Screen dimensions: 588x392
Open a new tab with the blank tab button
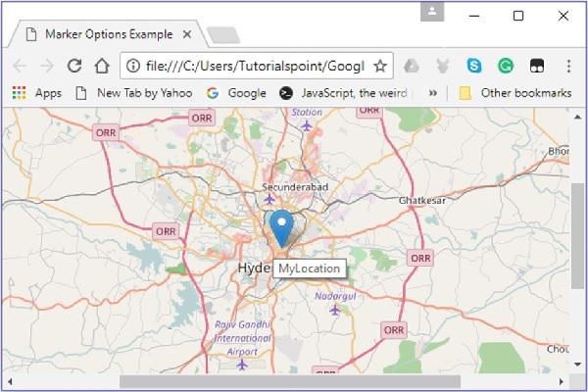(223, 35)
